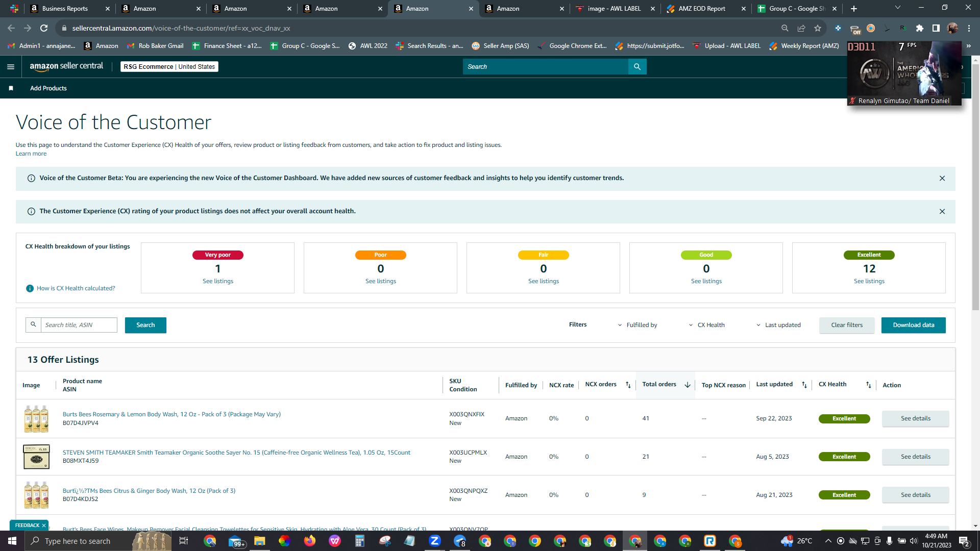
Task: Click the Download data button
Action: pyautogui.click(x=914, y=325)
